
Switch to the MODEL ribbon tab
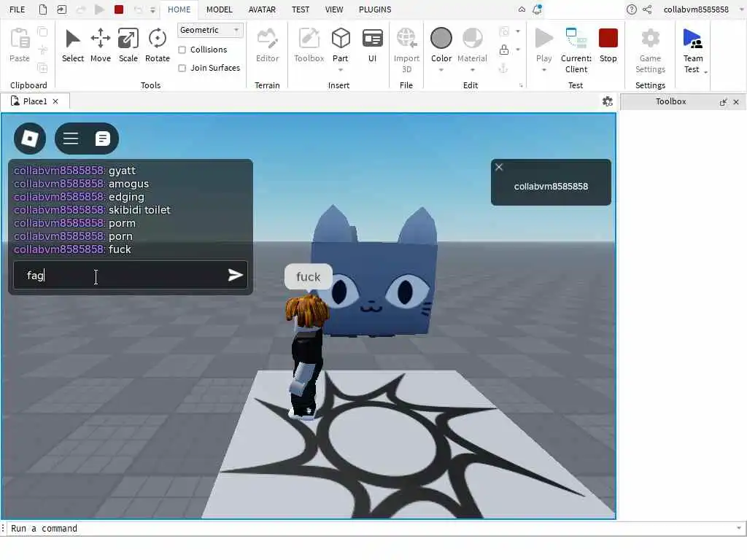(x=219, y=9)
